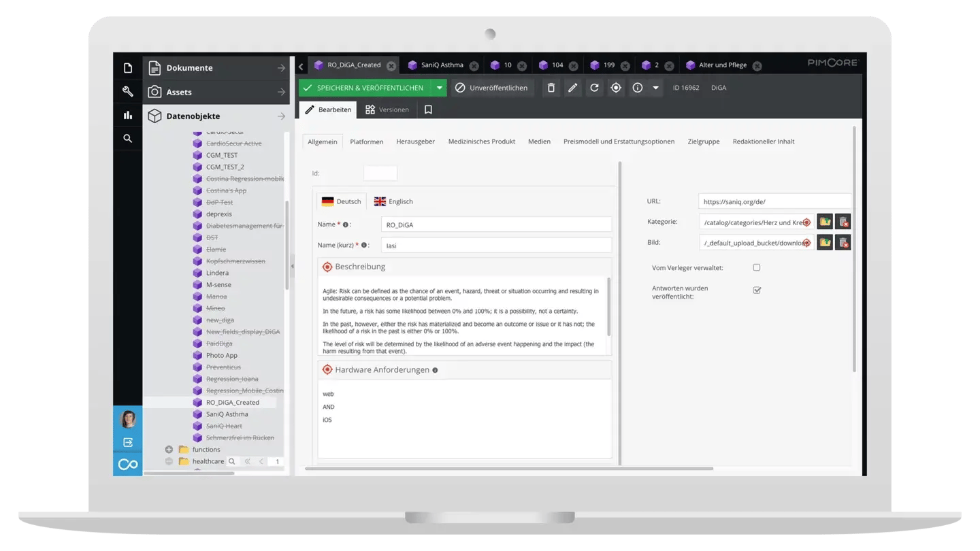Select the trash delete icon in the toolbar
Image resolution: width=980 pixels, height=551 pixels.
tap(551, 87)
